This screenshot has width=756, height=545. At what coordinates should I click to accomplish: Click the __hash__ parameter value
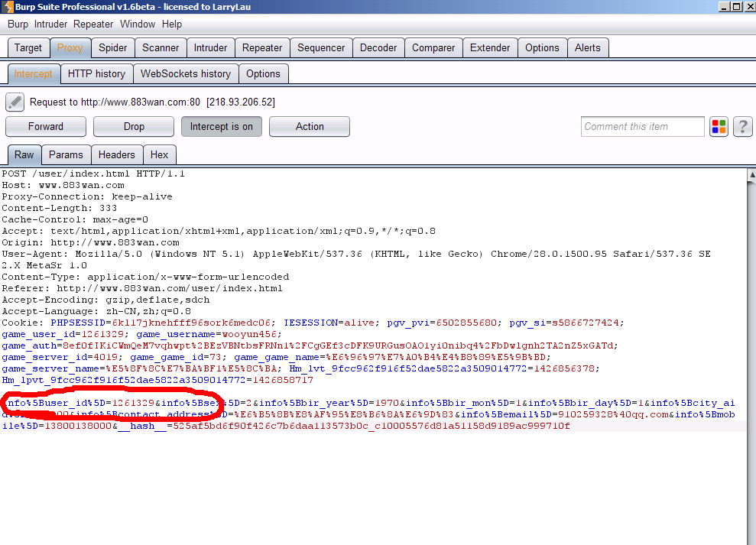(x=372, y=426)
